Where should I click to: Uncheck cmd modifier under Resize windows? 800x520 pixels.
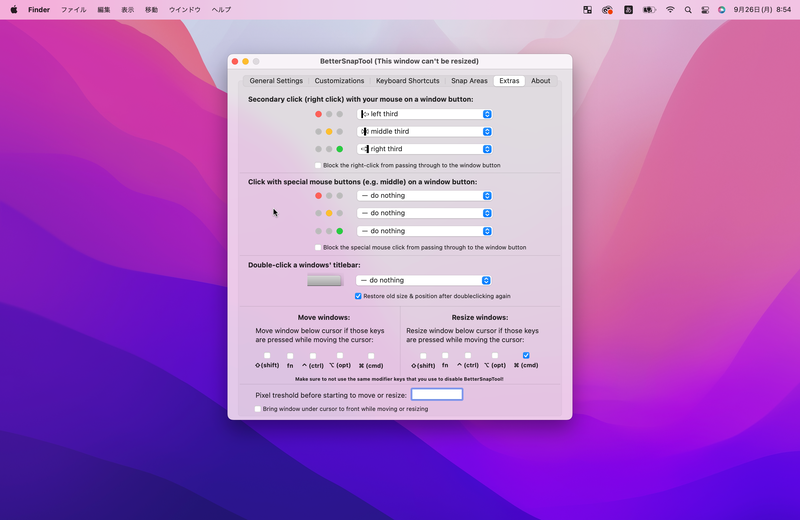tap(526, 355)
